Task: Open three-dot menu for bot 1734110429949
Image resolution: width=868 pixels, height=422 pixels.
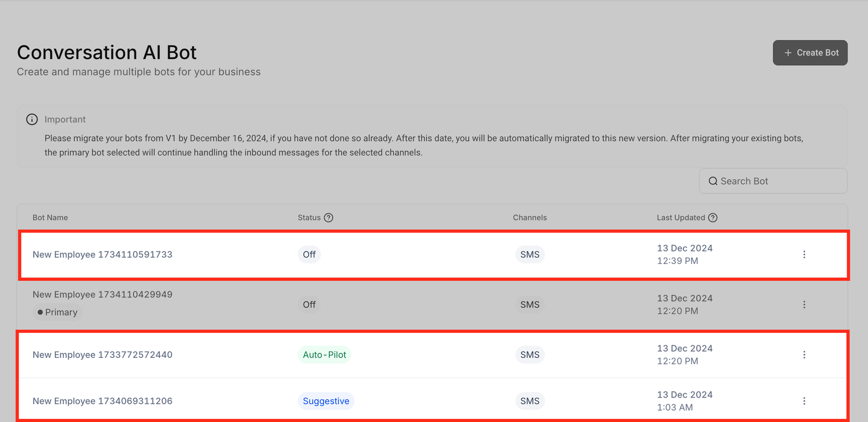Action: tap(804, 305)
